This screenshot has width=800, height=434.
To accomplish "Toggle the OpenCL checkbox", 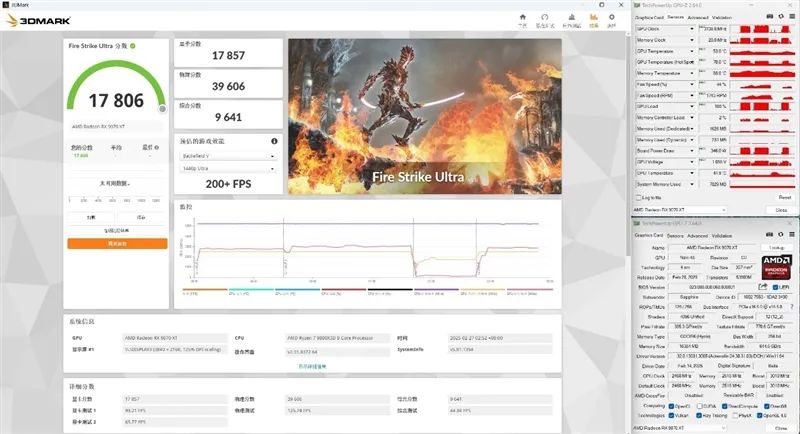I will (671, 406).
